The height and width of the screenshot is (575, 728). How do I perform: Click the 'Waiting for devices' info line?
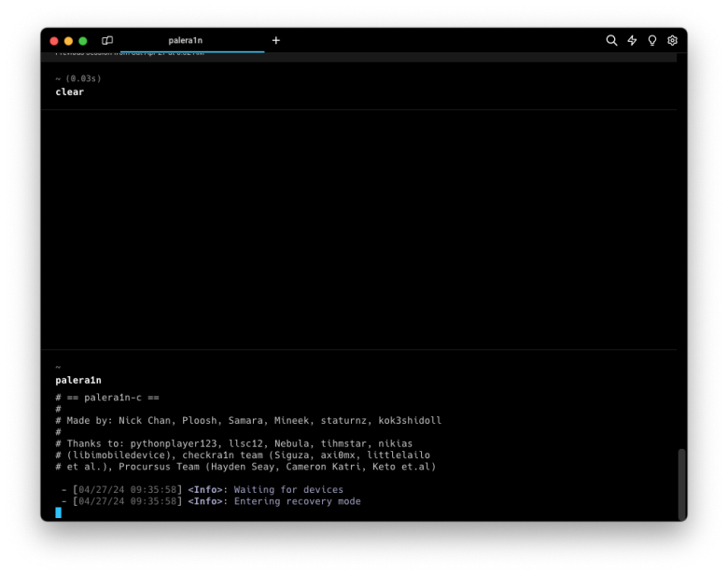[x=202, y=489]
